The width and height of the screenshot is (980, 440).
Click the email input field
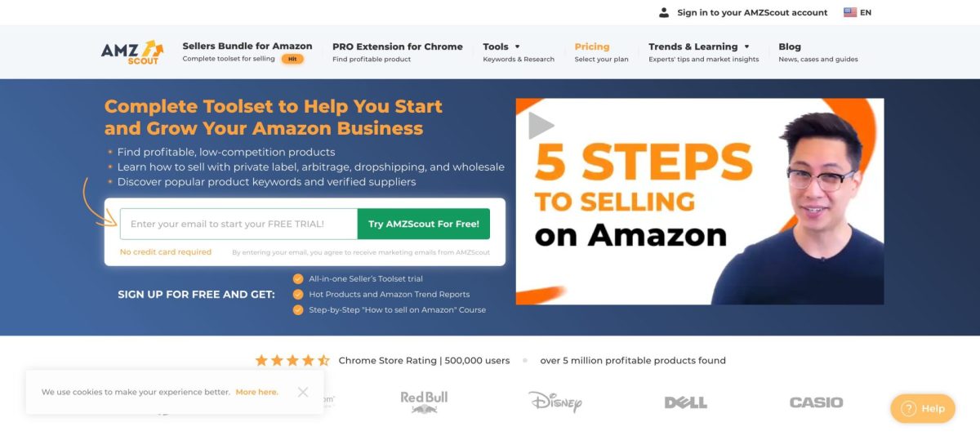(238, 224)
